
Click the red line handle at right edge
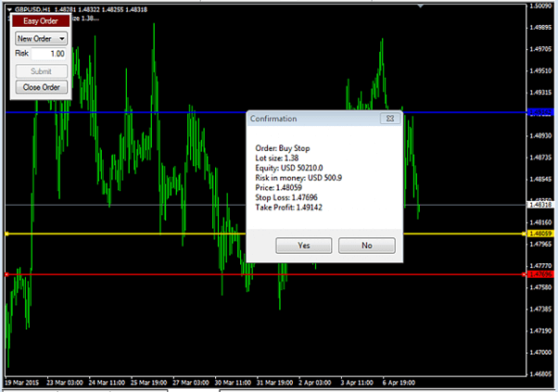tap(524, 274)
